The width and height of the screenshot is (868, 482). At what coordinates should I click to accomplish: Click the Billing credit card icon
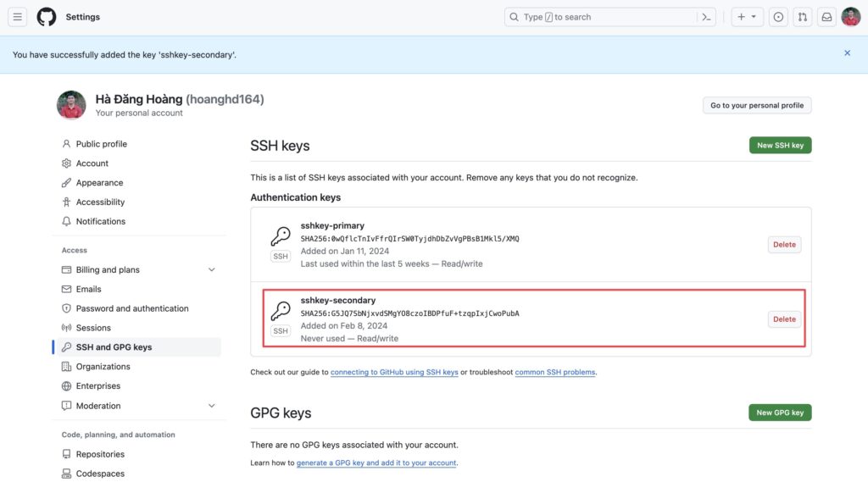pyautogui.click(x=66, y=269)
